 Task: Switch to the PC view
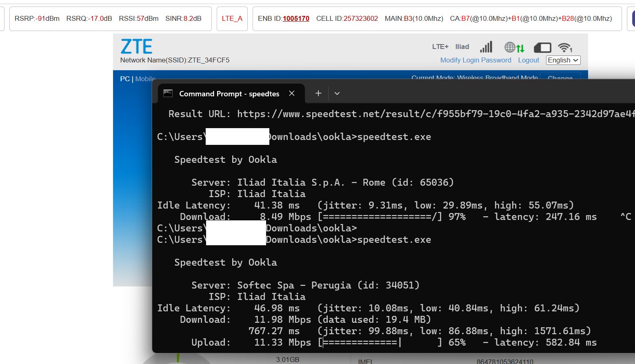point(124,79)
